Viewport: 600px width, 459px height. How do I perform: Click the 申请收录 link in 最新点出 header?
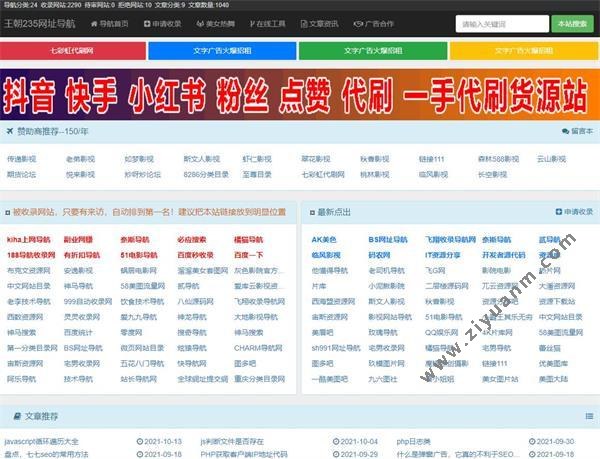coord(574,212)
